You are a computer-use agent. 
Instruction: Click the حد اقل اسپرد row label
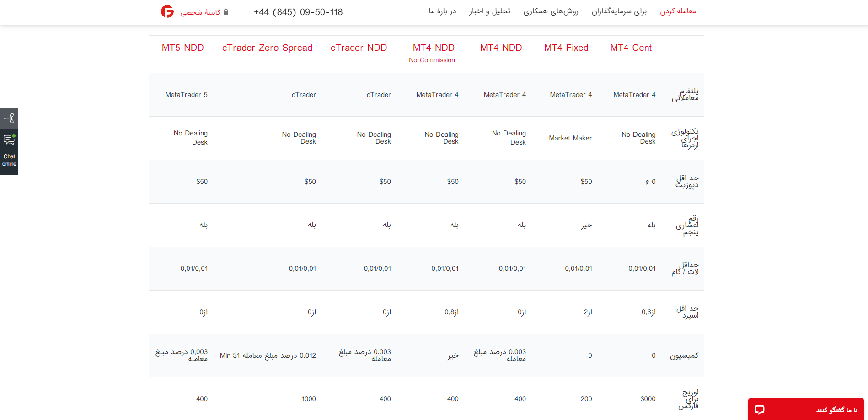click(x=688, y=312)
